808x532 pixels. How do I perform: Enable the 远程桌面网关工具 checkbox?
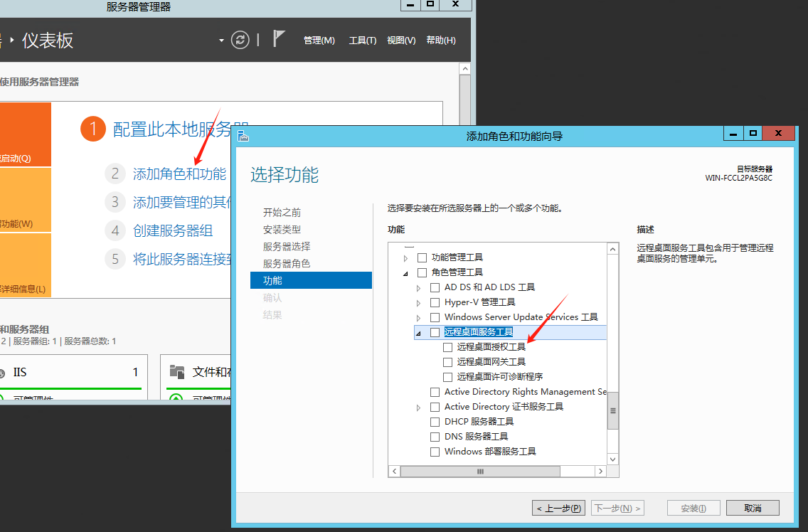click(x=448, y=362)
